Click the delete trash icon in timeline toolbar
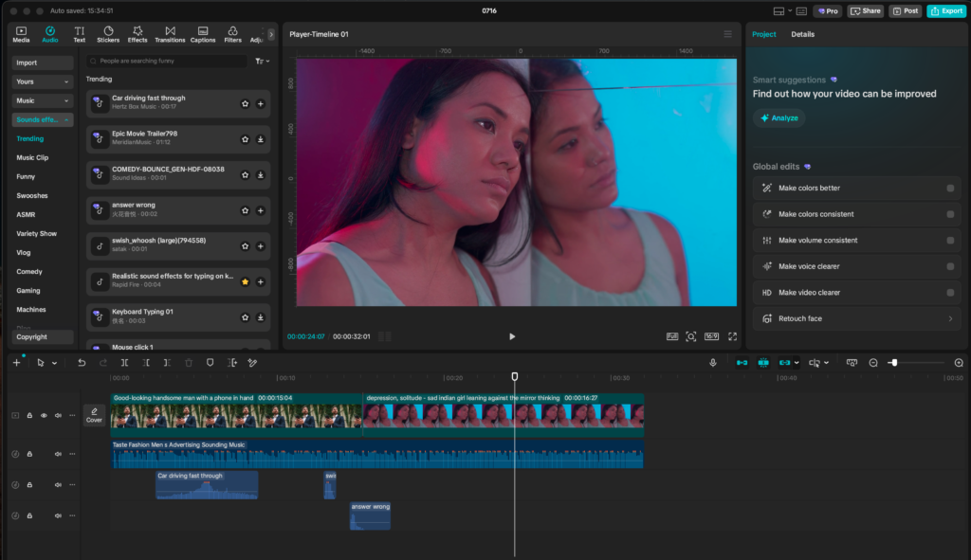This screenshot has width=971, height=560. tap(189, 363)
